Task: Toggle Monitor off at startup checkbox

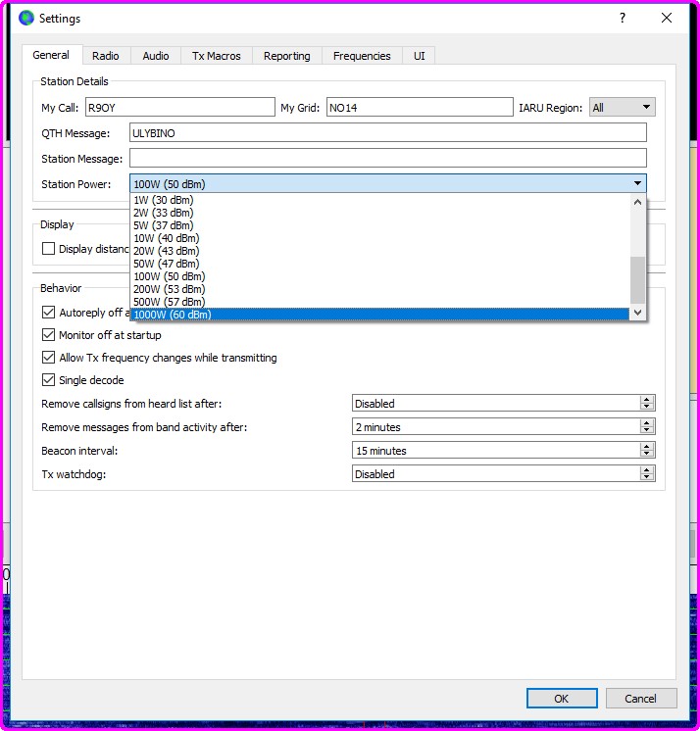Action: [x=49, y=335]
